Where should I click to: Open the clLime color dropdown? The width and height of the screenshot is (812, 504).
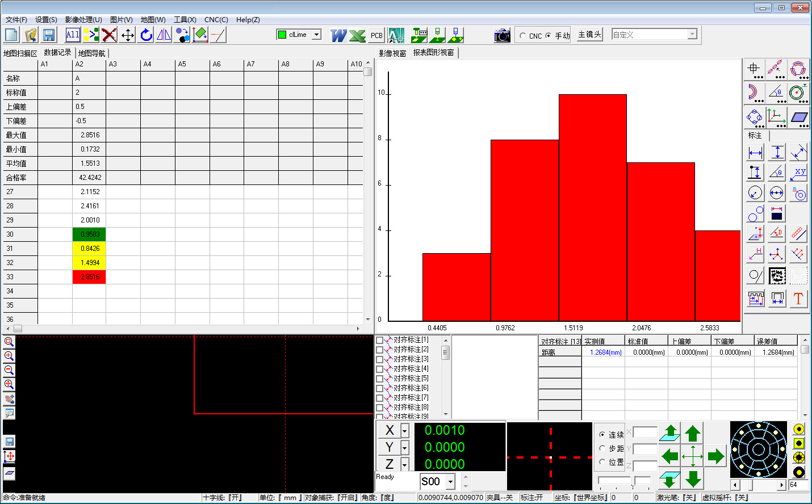pos(316,35)
